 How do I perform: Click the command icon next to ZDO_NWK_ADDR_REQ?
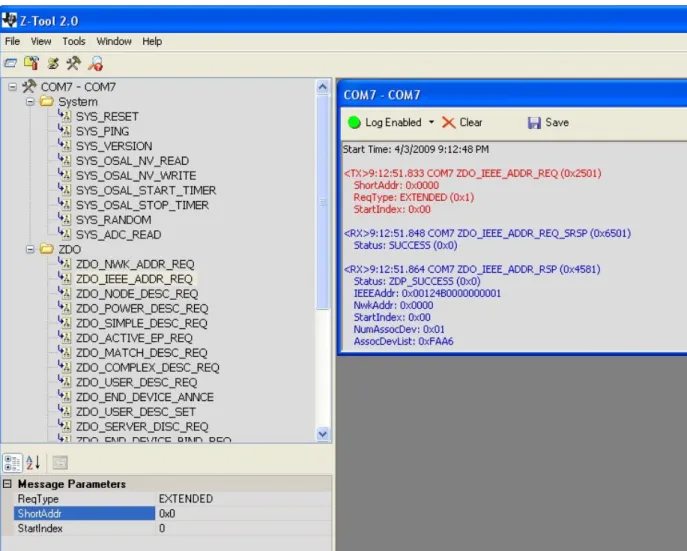tap(64, 263)
